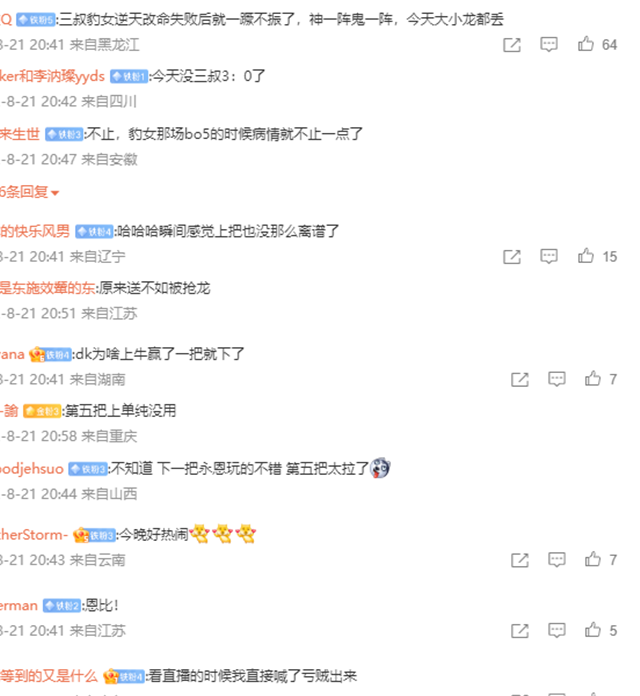Reply to the 今晚好热闹 comment
The image size is (640, 696).
click(x=557, y=560)
